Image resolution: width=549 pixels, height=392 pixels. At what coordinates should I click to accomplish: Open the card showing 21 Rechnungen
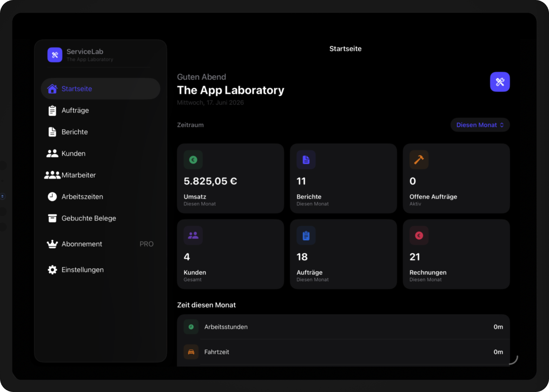[456, 254]
